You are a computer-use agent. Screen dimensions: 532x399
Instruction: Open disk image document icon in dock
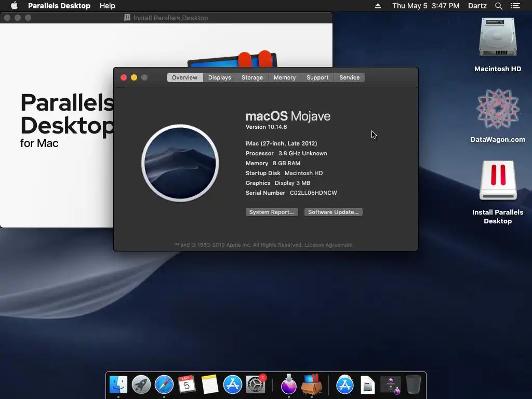coord(367,385)
